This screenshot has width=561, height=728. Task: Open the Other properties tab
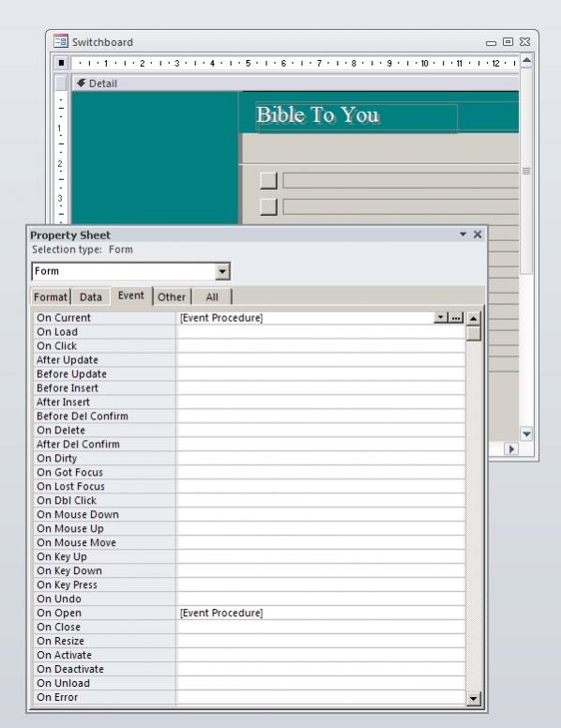click(x=172, y=296)
